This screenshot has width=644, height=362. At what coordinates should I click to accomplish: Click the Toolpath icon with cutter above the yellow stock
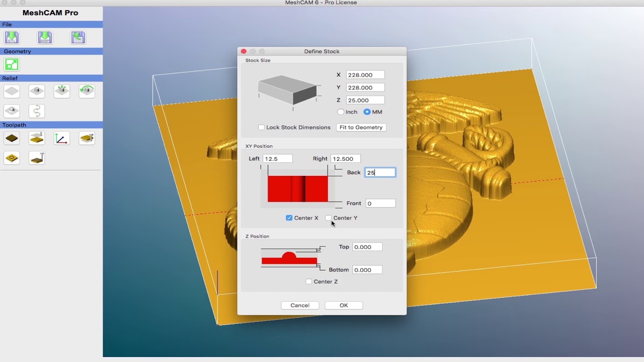37,138
